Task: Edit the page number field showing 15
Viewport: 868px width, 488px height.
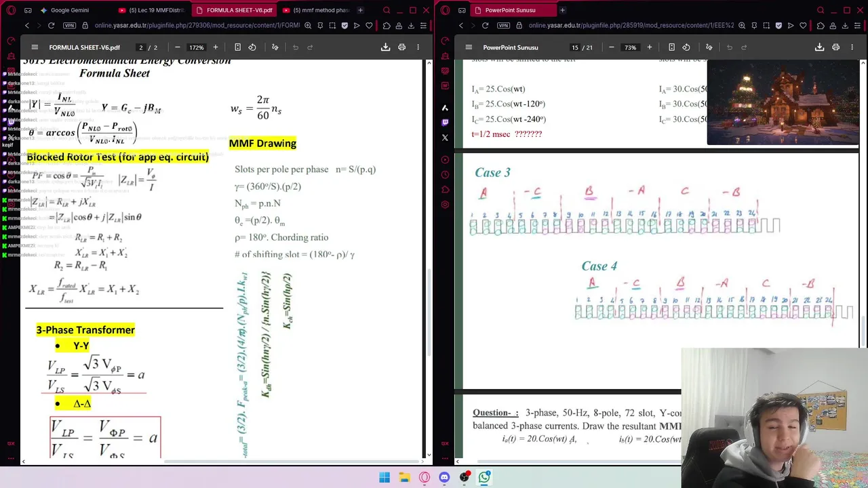Action: [x=575, y=47]
